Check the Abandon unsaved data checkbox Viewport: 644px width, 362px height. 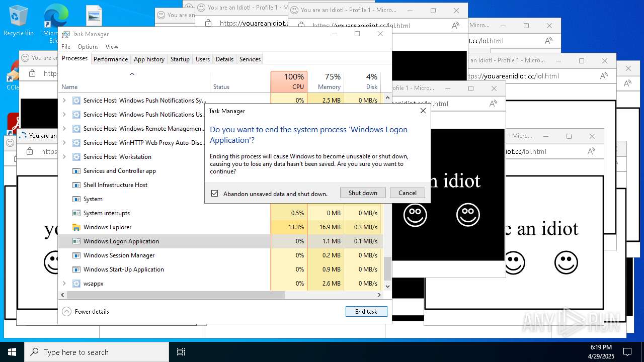pos(215,193)
